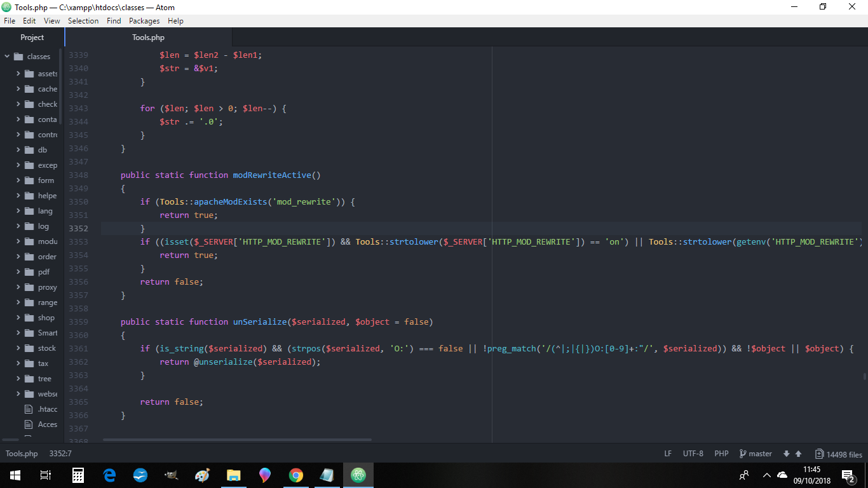Expand the db folder chevron
Image resolution: width=868 pixels, height=488 pixels.
pyautogui.click(x=18, y=150)
